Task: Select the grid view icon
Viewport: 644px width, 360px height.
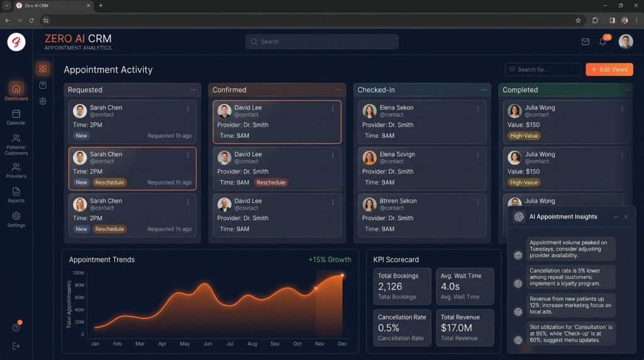Action: pyautogui.click(x=43, y=69)
